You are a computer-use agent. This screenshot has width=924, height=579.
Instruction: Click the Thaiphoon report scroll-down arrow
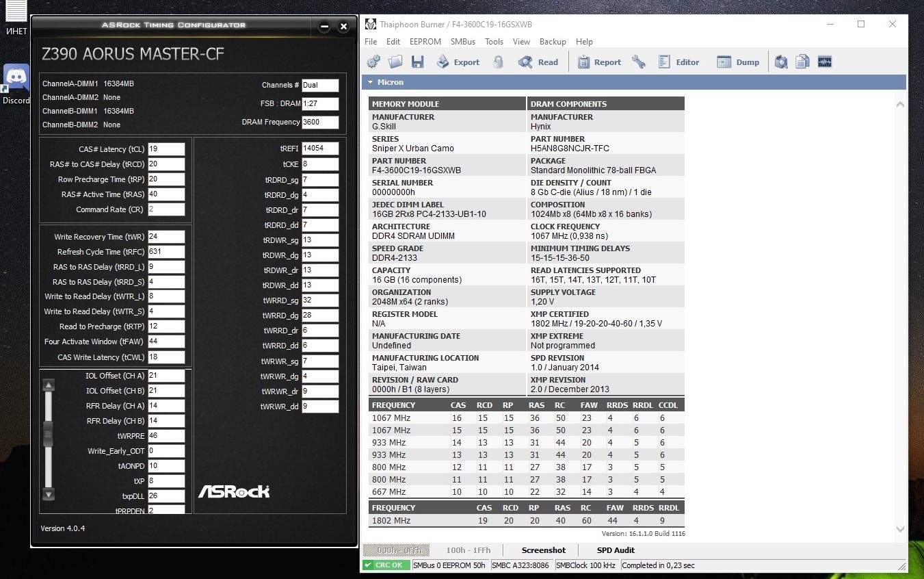click(x=900, y=529)
